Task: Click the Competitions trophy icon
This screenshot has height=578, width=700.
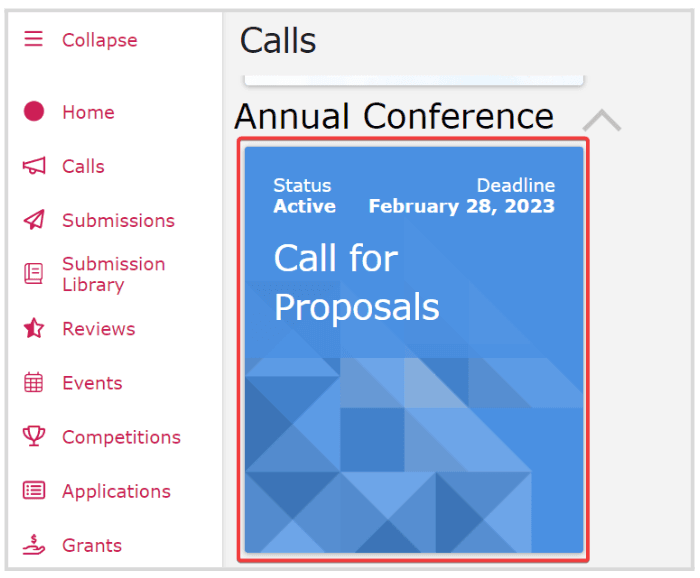Action: (34, 436)
